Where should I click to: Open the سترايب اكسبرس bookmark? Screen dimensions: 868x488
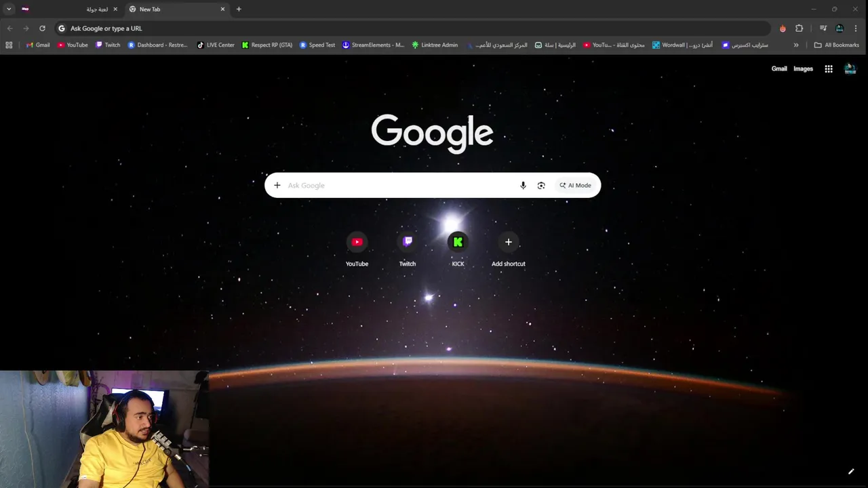pos(745,45)
